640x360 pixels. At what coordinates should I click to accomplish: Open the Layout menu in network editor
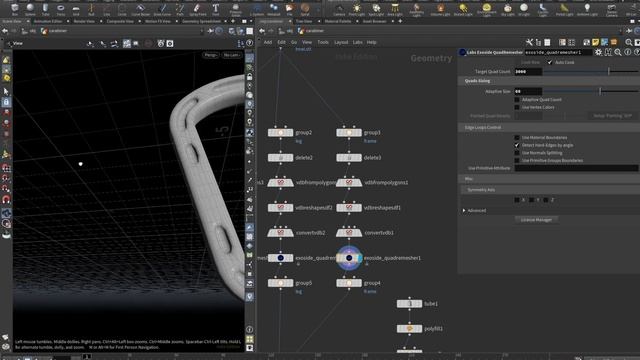341,42
